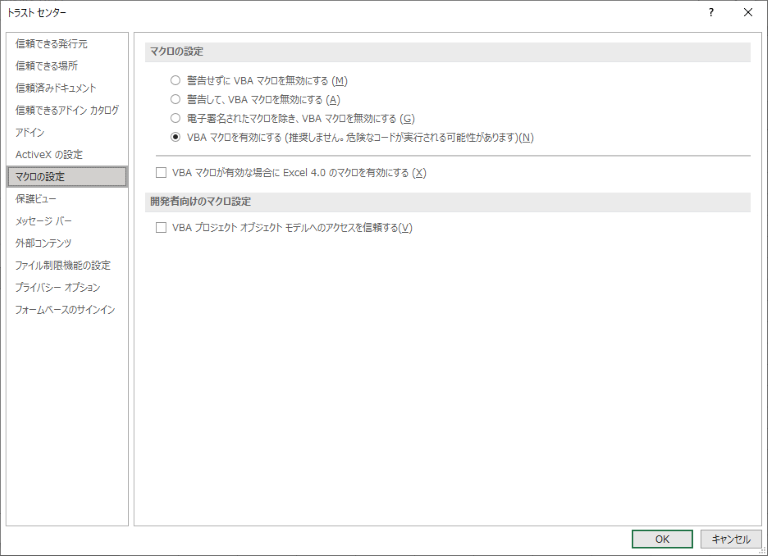Open 信頼済みドキュメント settings

pos(56,88)
